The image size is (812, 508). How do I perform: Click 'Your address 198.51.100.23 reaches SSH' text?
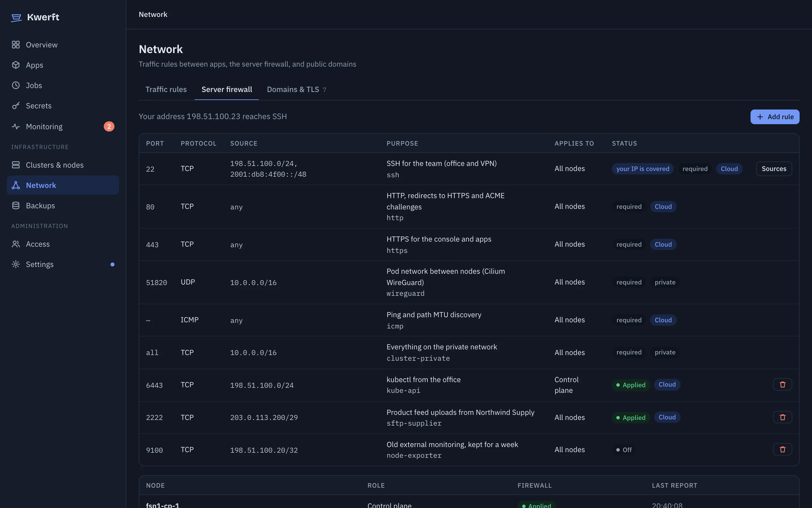coord(213,116)
